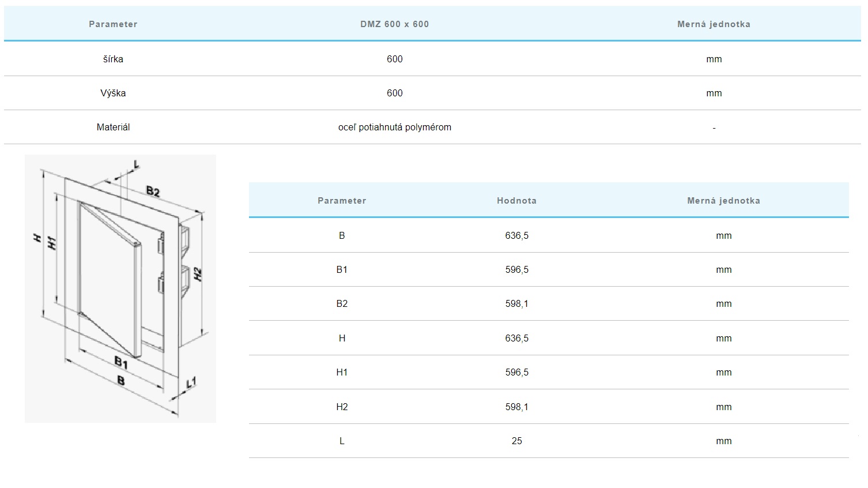868x488 pixels.
Task: Select the 598,1 value in the H2 row
Action: [x=516, y=407]
